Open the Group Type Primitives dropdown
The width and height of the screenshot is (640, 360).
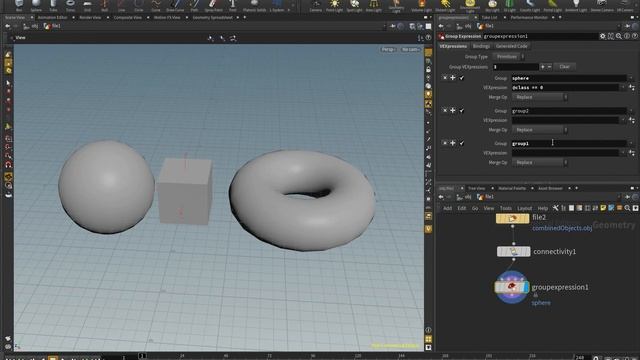(509, 57)
